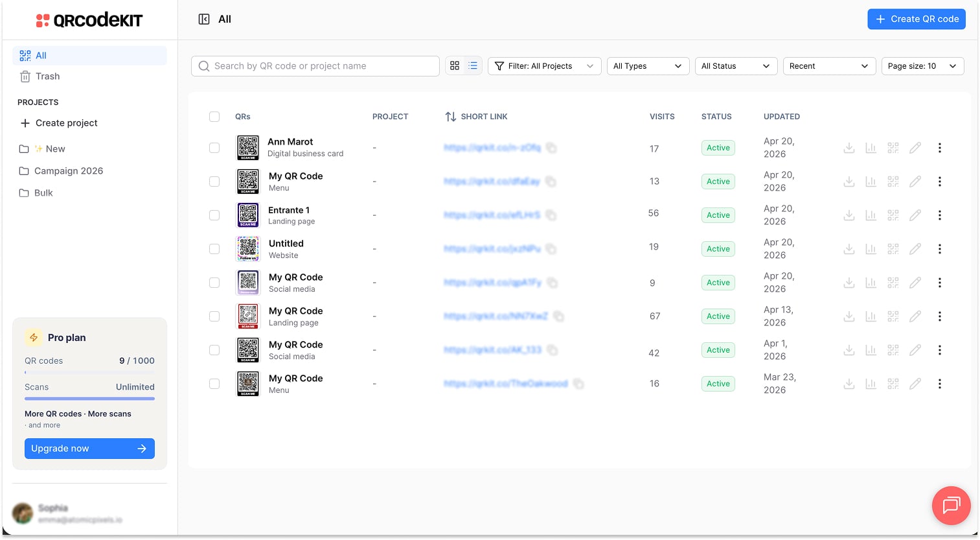980x540 pixels.
Task: Click the Upgrade now button
Action: click(89, 449)
